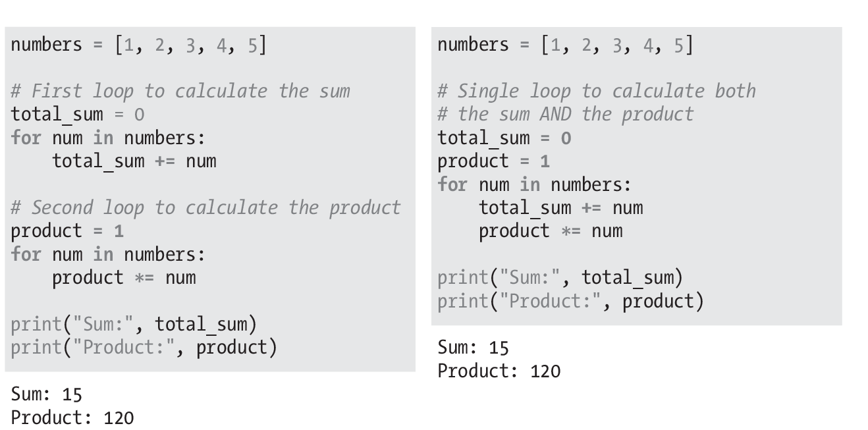868x430 pixels.
Task: Click the numbers list in the left code block
Action: [x=138, y=45]
